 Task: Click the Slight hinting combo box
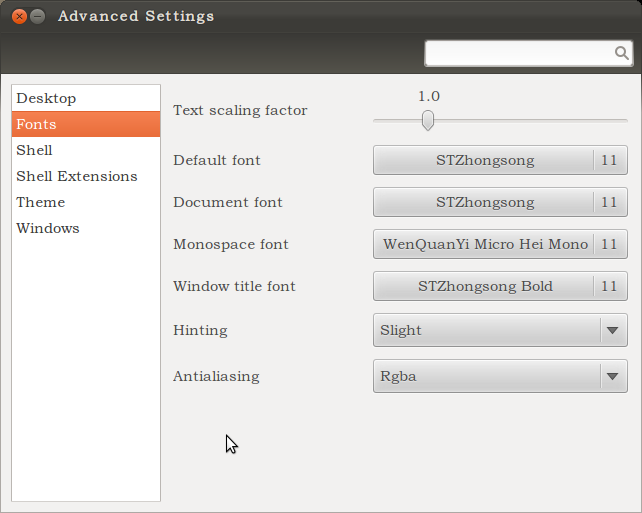[x=500, y=330]
